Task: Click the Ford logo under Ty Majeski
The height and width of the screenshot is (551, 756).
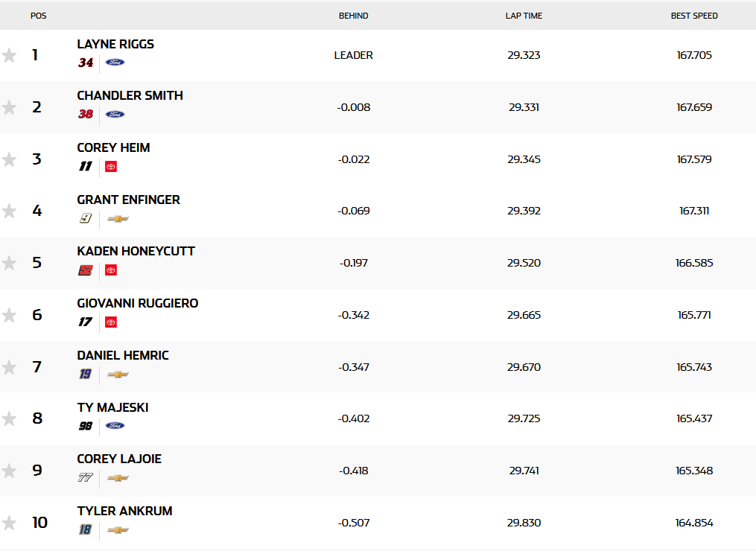Action: point(115,426)
